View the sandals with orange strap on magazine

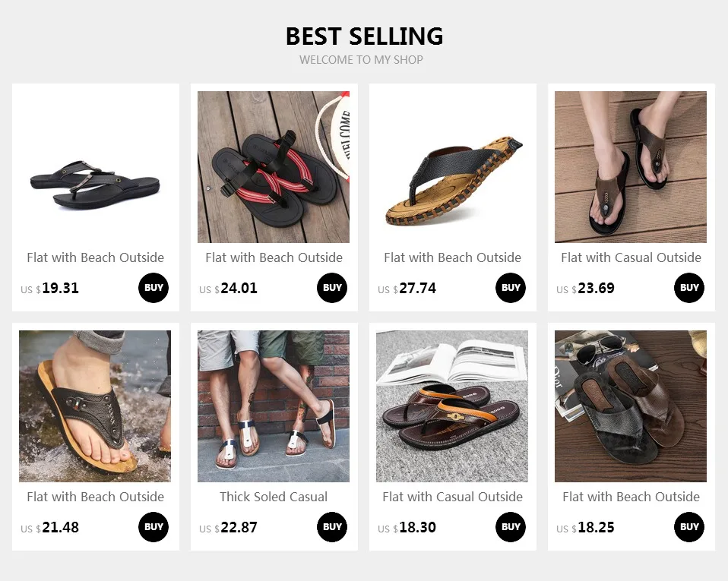coord(452,406)
